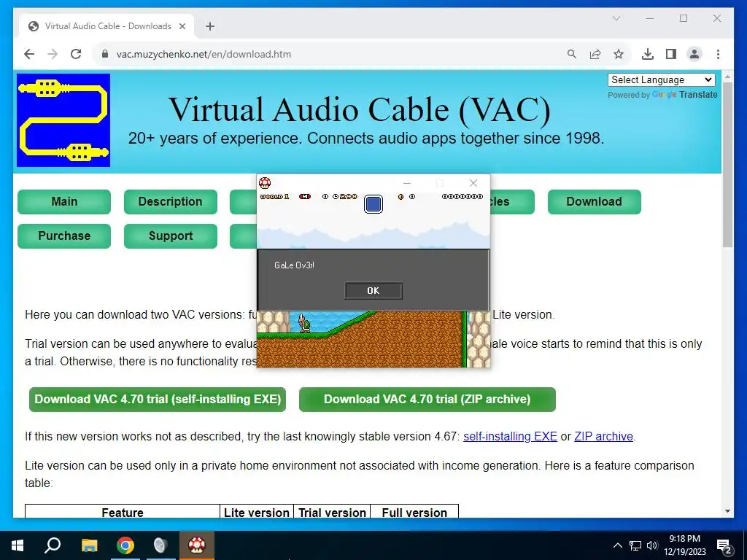Open the Main navigation button
This screenshot has height=560, width=747.
[64, 202]
